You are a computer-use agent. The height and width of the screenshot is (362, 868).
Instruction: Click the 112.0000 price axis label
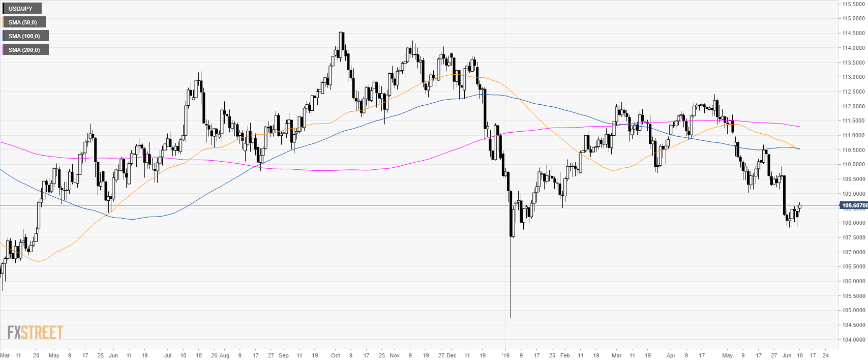click(x=853, y=106)
